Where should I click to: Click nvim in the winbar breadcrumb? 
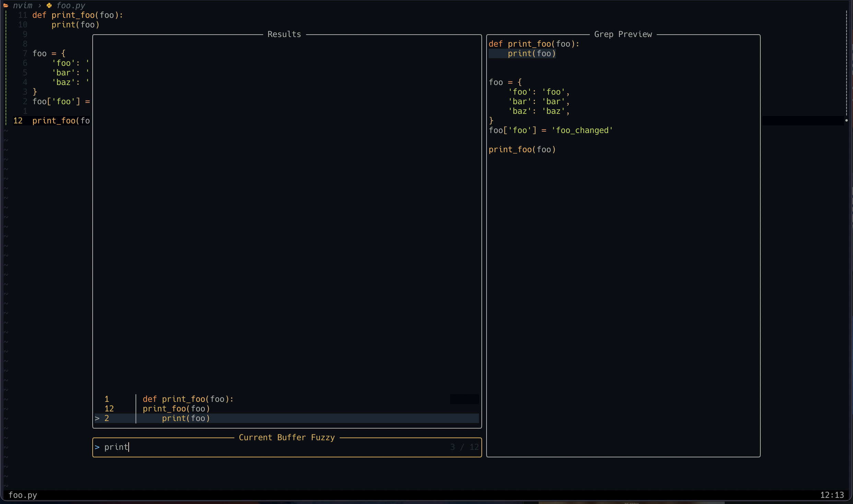pos(23,5)
